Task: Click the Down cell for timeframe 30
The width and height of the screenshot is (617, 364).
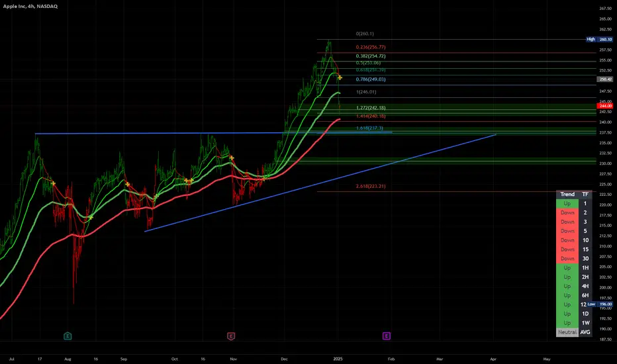Action: point(567,259)
